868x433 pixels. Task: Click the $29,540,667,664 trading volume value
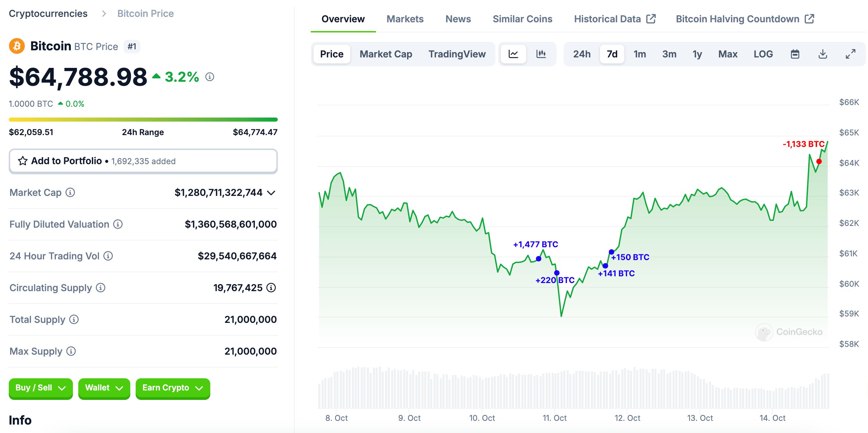[x=237, y=256]
